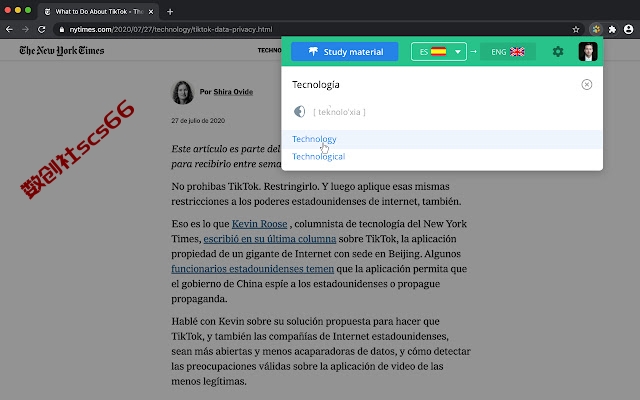Open the Chrome extensions puzzle icon
Viewport: 640px width, 400px height.
pyautogui.click(x=612, y=29)
